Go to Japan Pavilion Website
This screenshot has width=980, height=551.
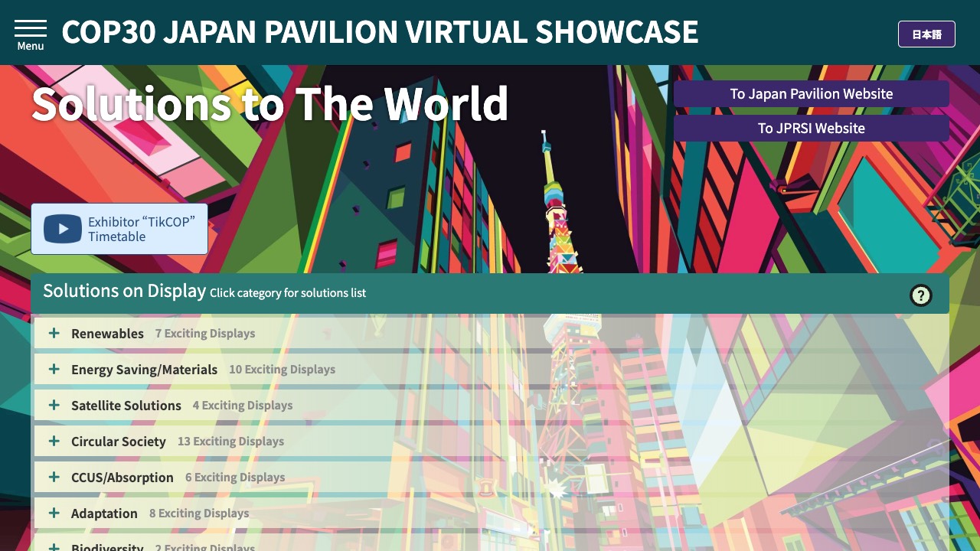pyautogui.click(x=811, y=94)
